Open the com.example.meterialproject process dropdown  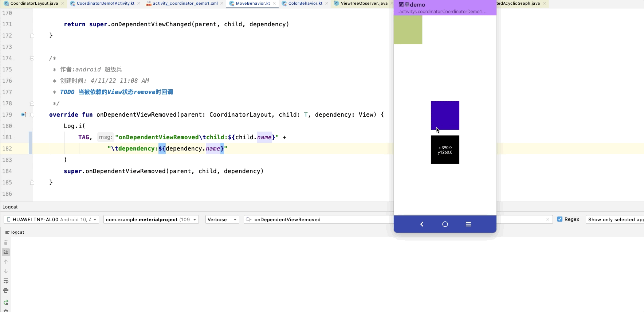click(151, 219)
